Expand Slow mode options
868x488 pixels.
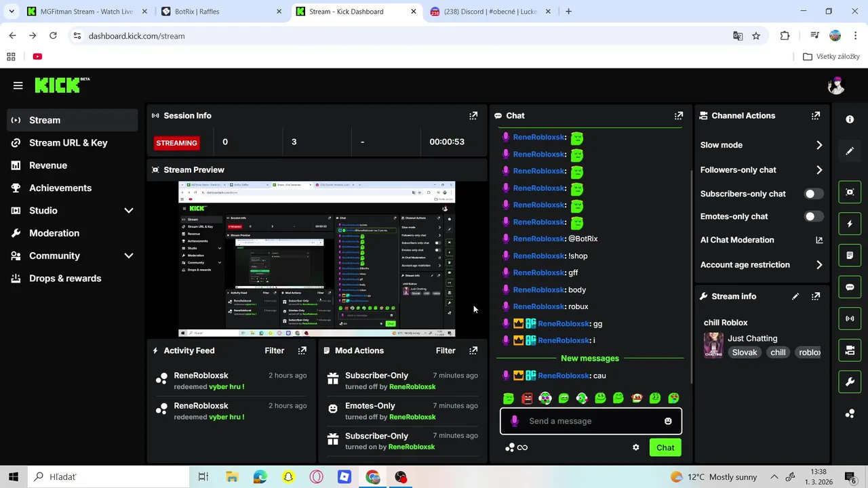(819, 145)
